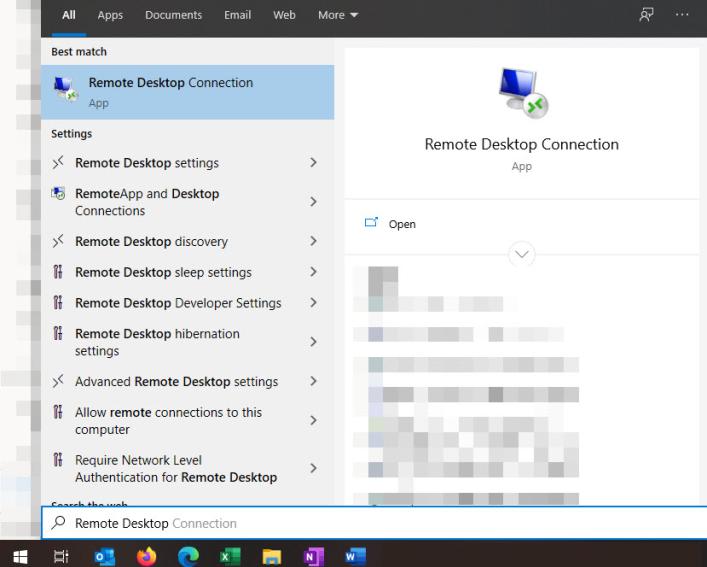This screenshot has width=707, height=567.
Task: Open Require Network Level Authentication result
Action: (187, 469)
